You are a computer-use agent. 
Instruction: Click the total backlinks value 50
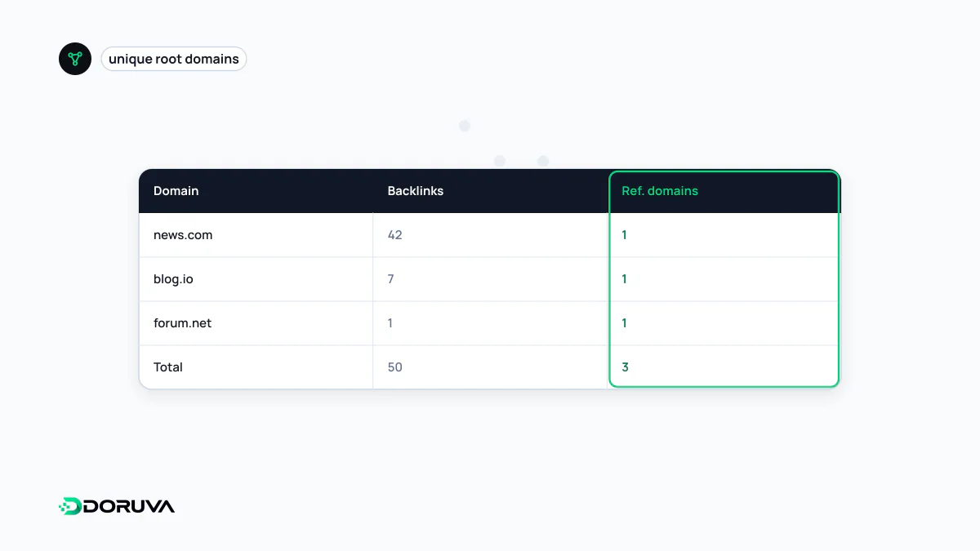[394, 367]
